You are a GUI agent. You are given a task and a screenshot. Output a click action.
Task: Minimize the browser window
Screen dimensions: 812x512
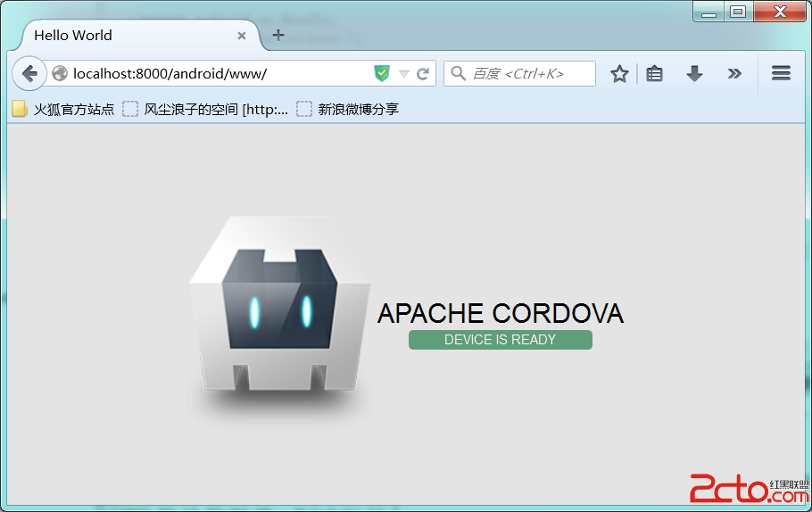[709, 12]
